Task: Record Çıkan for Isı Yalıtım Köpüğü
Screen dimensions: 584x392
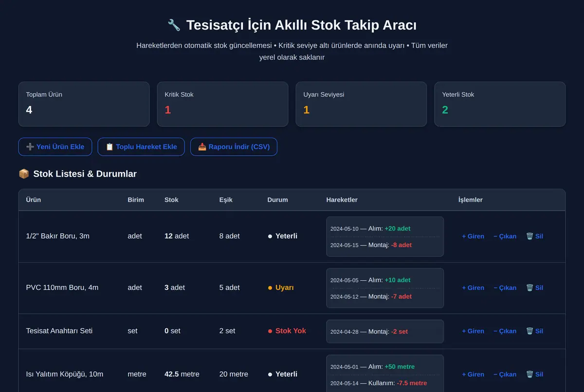Action: (505, 374)
